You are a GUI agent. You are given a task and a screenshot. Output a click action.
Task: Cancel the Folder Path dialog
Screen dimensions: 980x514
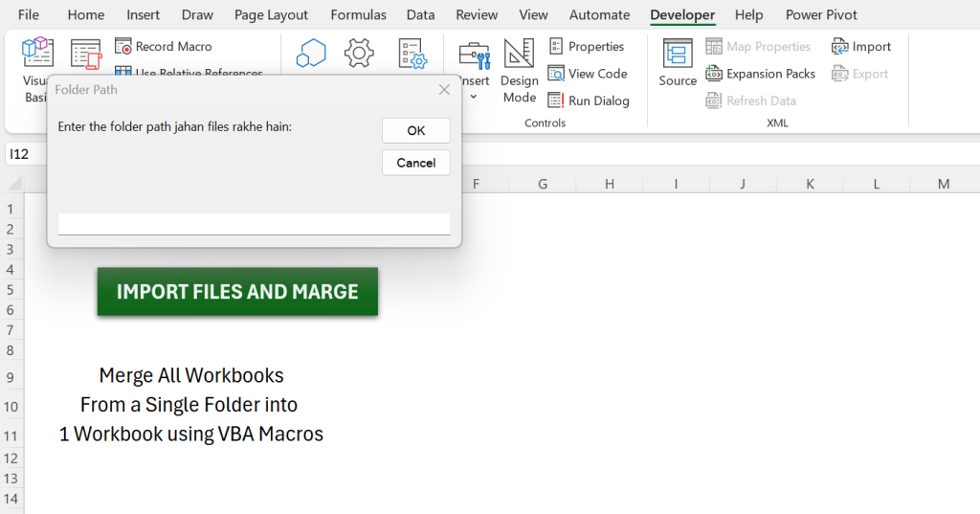click(416, 163)
